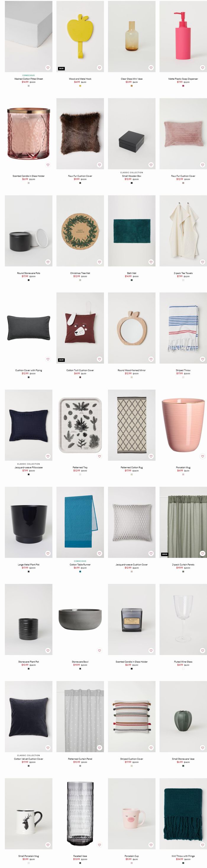Favorite the Small Stoneware Vase

[203, 748]
